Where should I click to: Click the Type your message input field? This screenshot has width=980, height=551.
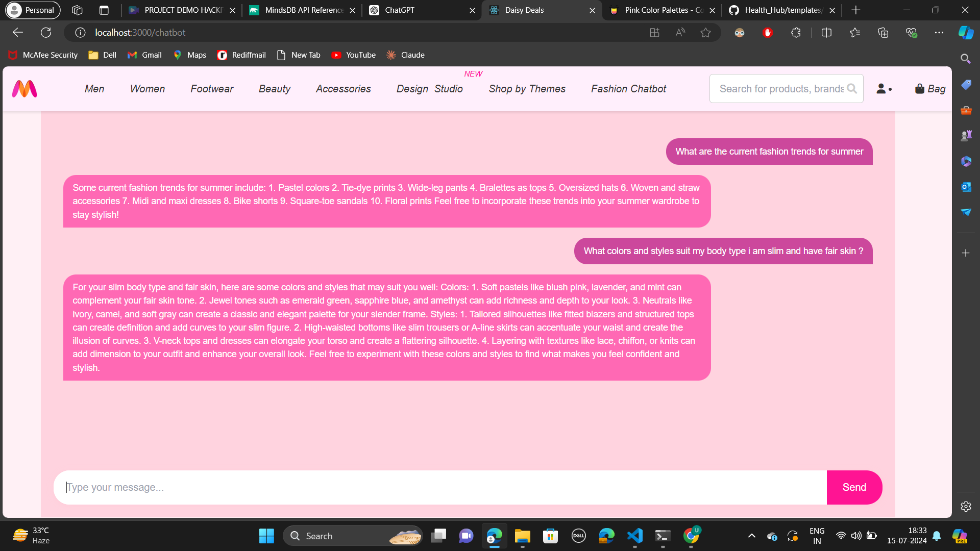(439, 487)
